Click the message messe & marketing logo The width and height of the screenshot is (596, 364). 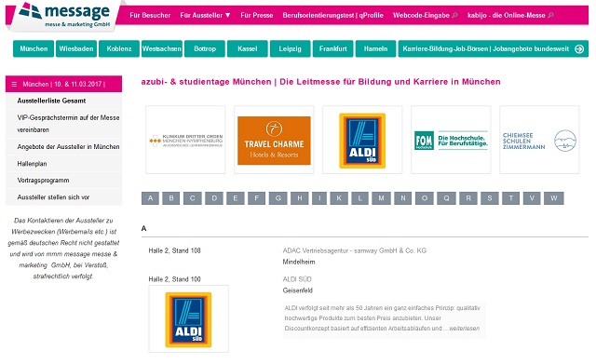[x=66, y=15]
